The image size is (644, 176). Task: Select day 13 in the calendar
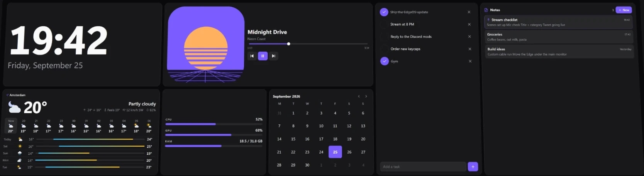coord(363,126)
